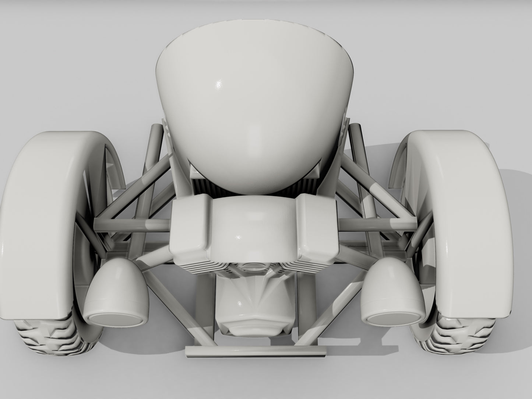Select the horizontal bumper bar at bottom
This screenshot has width=532, height=399.
(256, 351)
